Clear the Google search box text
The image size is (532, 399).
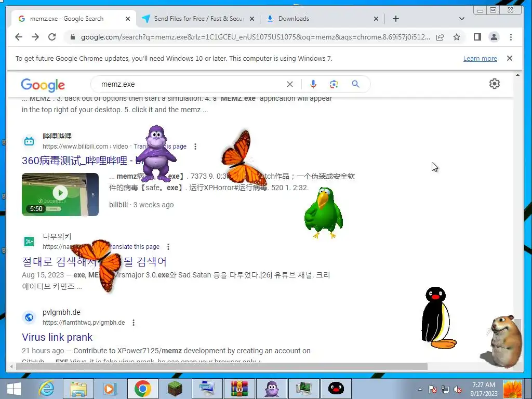(x=290, y=84)
